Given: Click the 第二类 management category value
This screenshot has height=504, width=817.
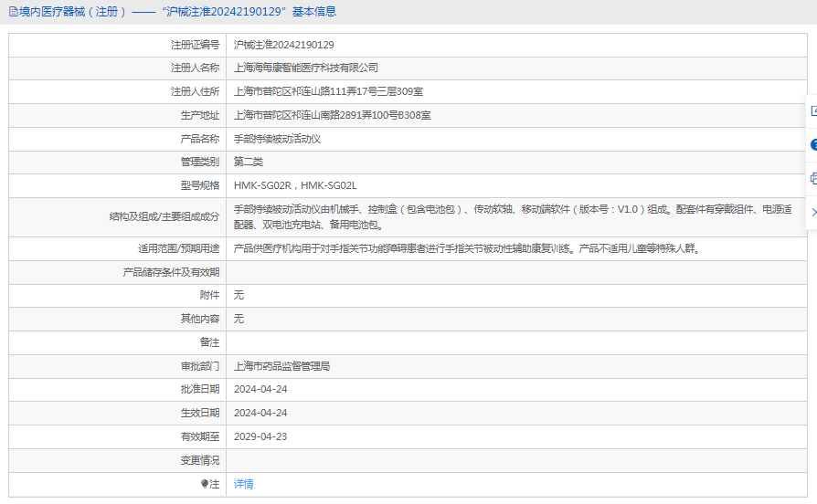Looking at the screenshot, I should coord(249,162).
